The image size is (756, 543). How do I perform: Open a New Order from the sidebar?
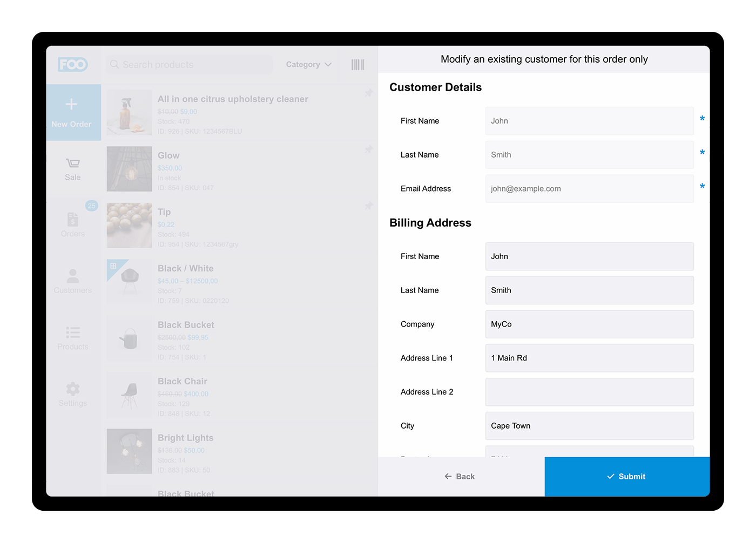click(x=73, y=112)
